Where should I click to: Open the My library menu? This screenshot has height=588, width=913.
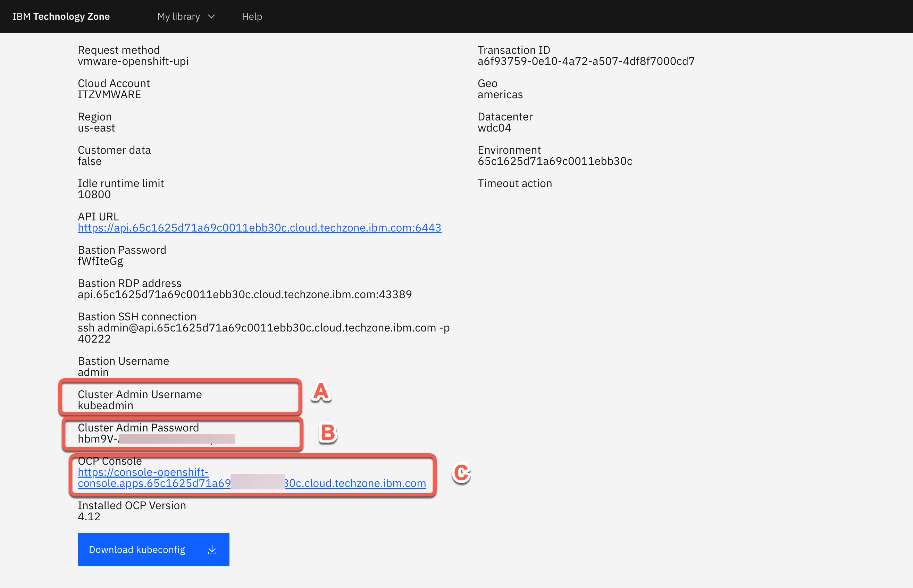point(179,16)
